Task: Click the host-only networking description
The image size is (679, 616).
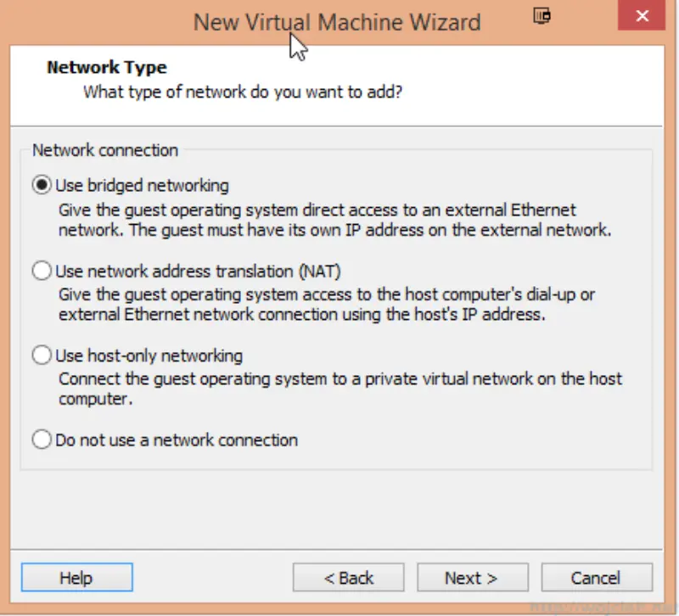Action: point(339,389)
